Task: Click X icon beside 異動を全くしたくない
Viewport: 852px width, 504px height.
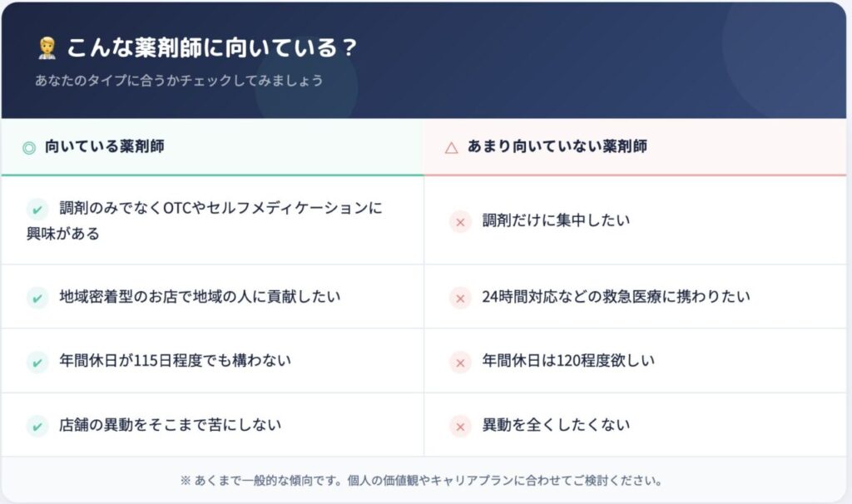Action: point(460,426)
